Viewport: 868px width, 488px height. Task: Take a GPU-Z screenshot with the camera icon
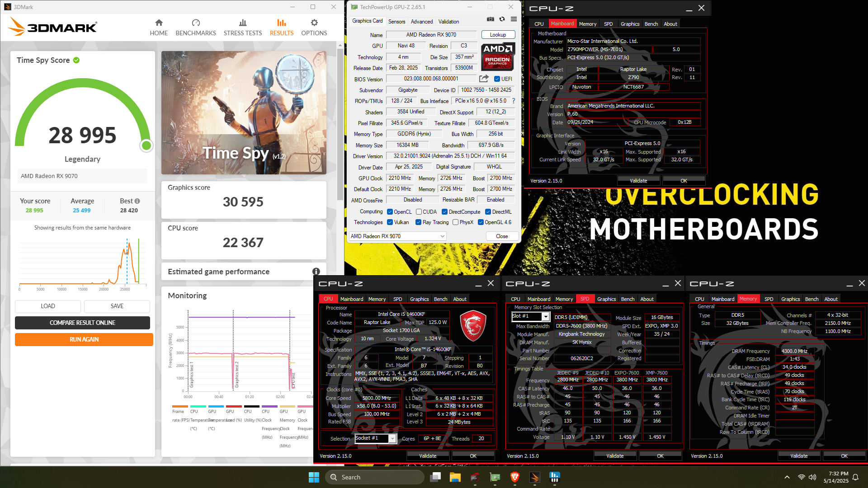[x=491, y=19]
